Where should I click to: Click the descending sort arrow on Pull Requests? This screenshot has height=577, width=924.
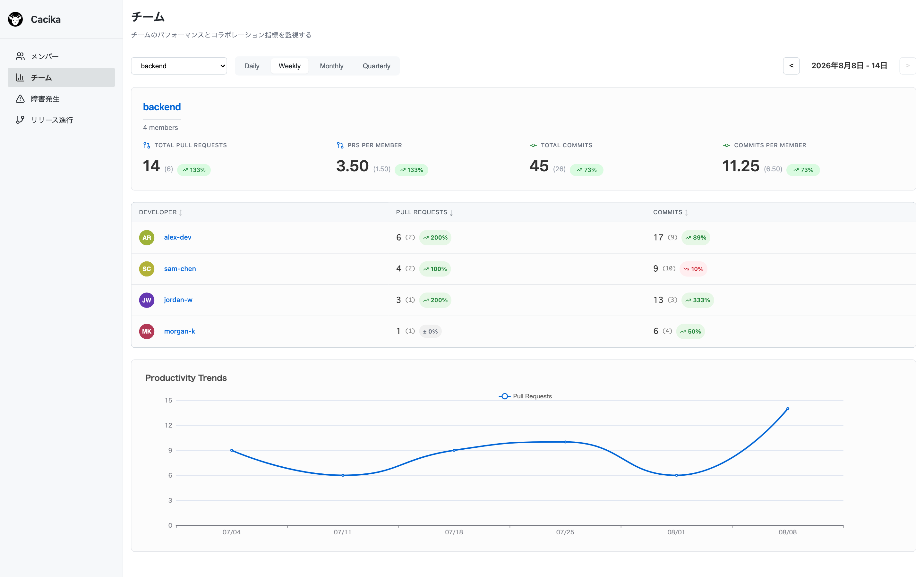click(451, 213)
